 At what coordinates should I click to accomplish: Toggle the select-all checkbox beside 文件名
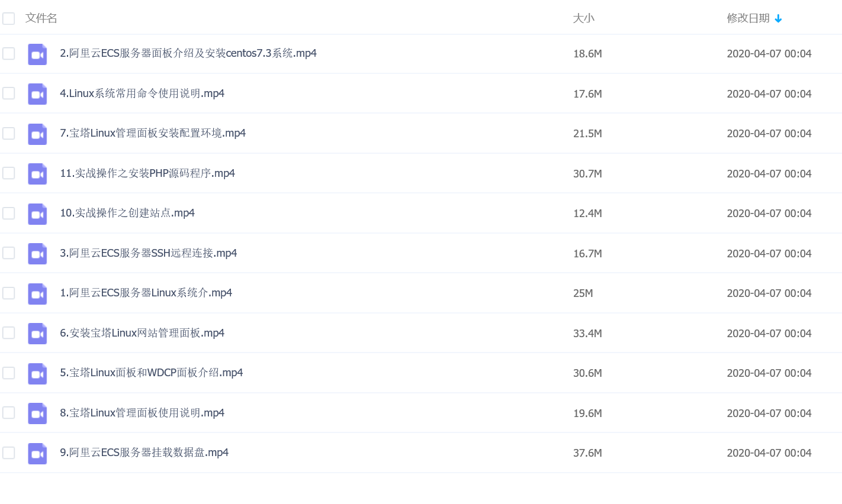pos(9,18)
